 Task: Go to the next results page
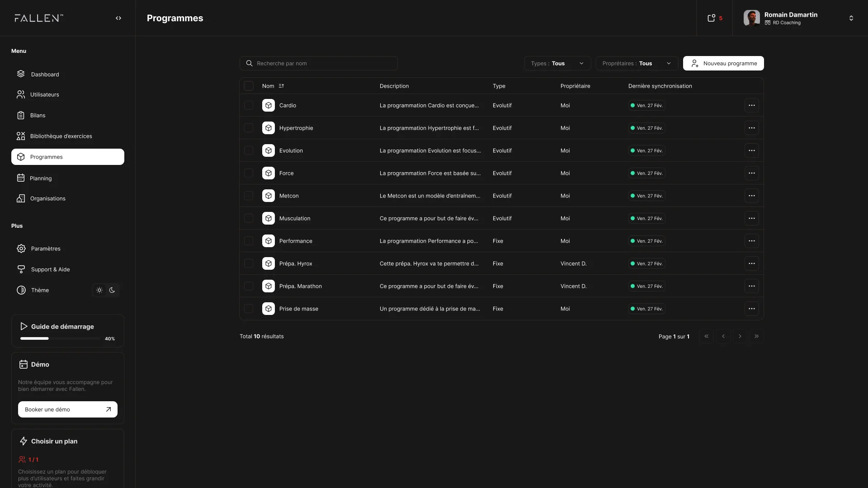tap(740, 336)
